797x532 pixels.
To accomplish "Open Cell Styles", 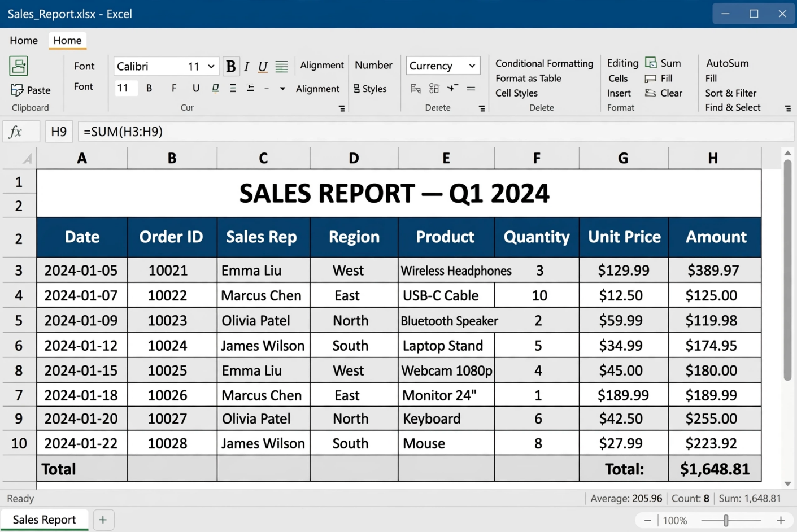I will (x=516, y=93).
